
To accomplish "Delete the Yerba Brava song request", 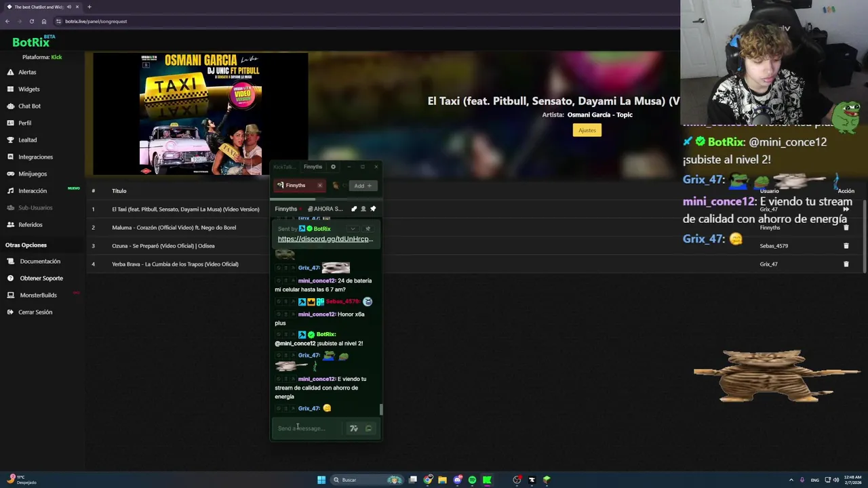I will click(846, 264).
